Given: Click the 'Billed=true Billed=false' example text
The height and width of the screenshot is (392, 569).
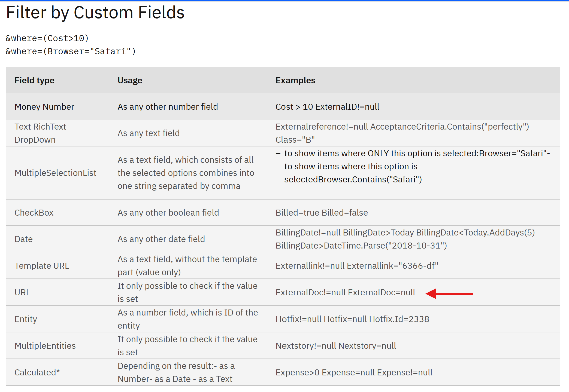Looking at the screenshot, I should point(322,213).
